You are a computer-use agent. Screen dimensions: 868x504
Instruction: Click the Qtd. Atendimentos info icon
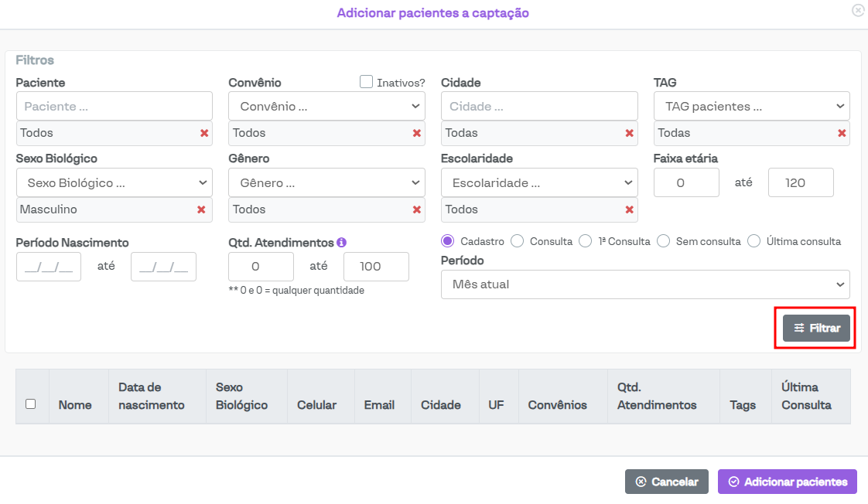click(x=341, y=242)
